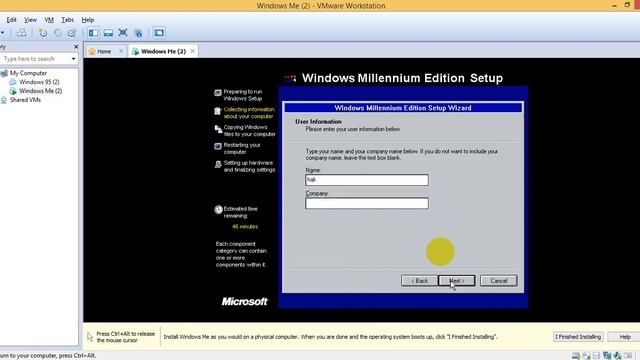
Task: Open the library search dropdown arrow
Action: [x=73, y=59]
